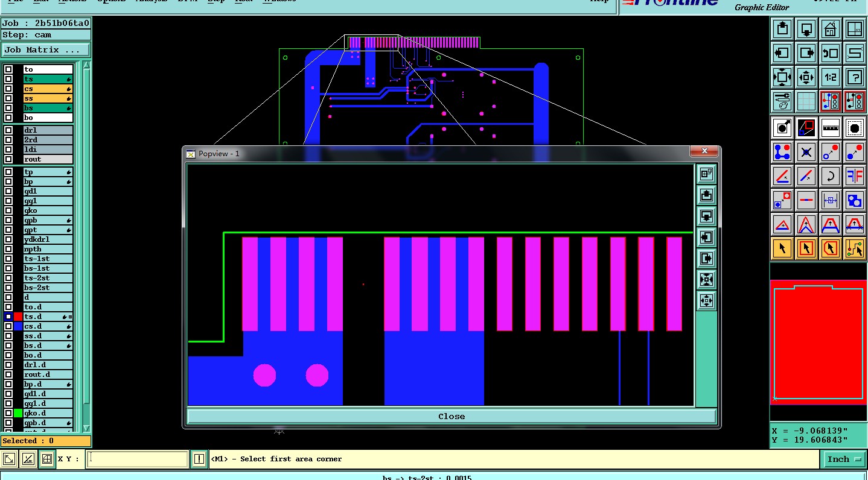Click the zoom out icon in Popview
Viewport: 868px width, 480px height.
pos(706,300)
